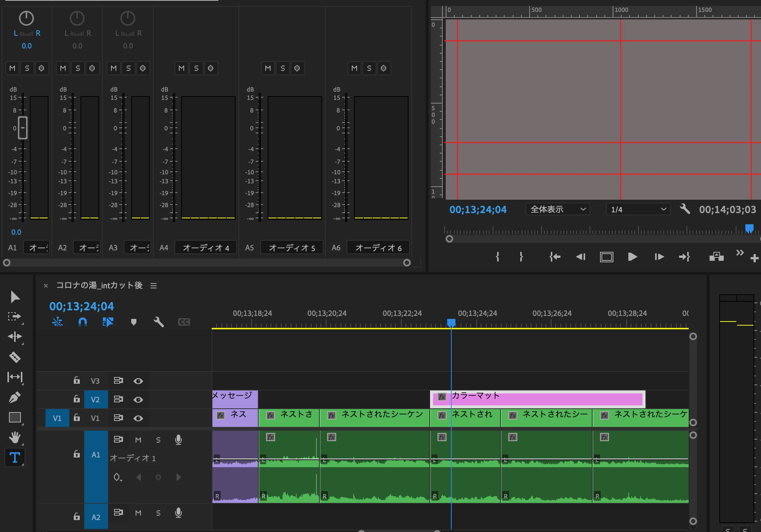Viewport: 761px width, 532px height.
Task: Select the Type tool
Action: point(15,457)
